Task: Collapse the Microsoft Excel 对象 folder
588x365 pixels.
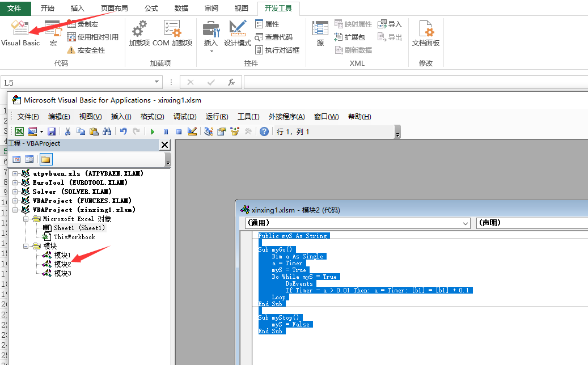Action: [26, 219]
